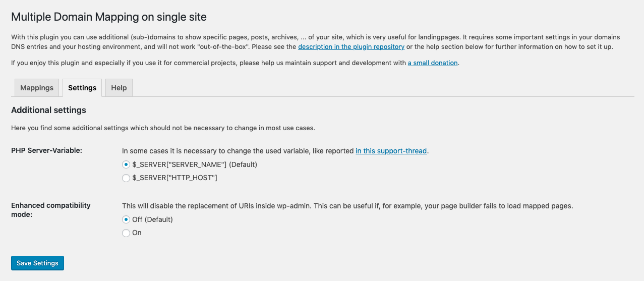Image resolution: width=644 pixels, height=281 pixels.
Task: Click the PHP Server-Variable field label
Action: click(46, 151)
